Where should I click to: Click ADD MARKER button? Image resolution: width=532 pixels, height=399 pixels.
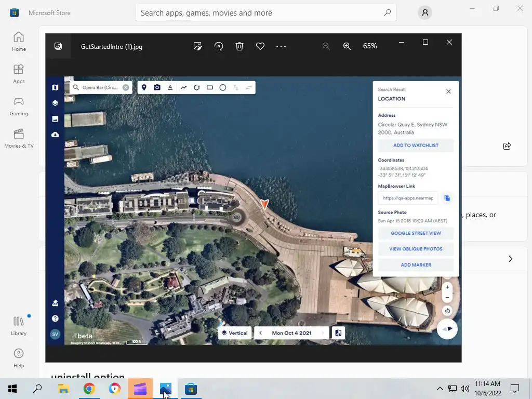[416, 264]
